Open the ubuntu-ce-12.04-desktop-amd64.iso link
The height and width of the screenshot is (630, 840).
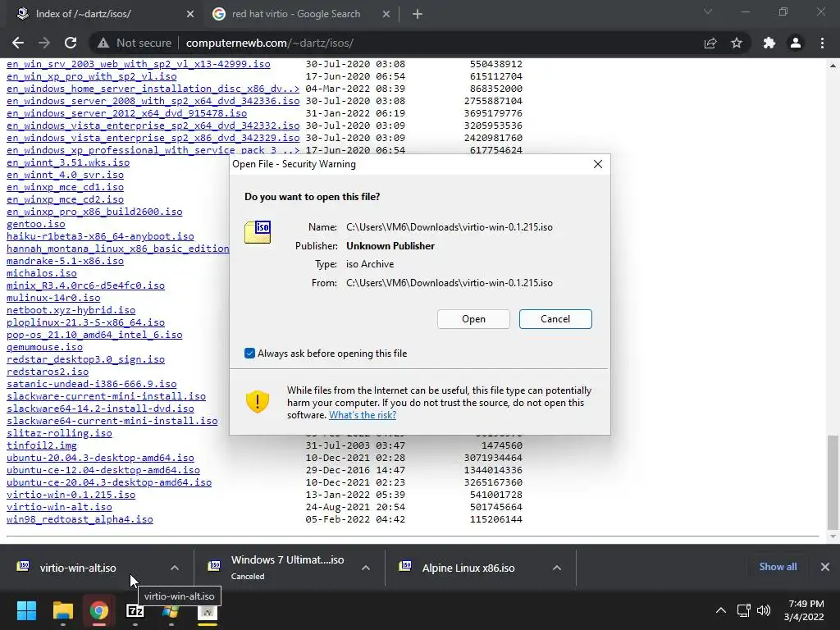(x=103, y=470)
